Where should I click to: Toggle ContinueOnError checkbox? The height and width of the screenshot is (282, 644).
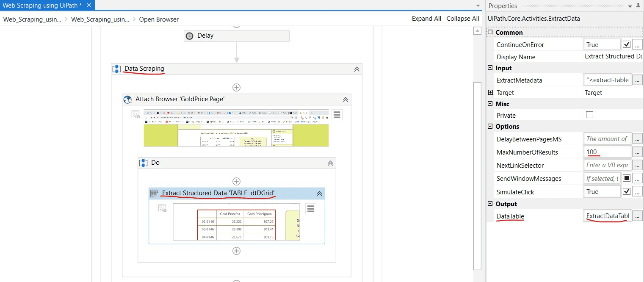pyautogui.click(x=627, y=44)
